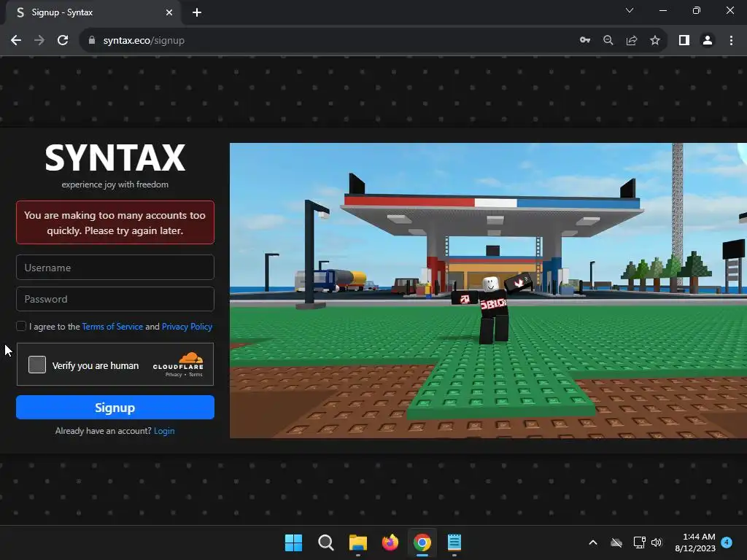This screenshot has width=747, height=560.
Task: Tick the agree to terms checkbox
Action: pyautogui.click(x=21, y=326)
